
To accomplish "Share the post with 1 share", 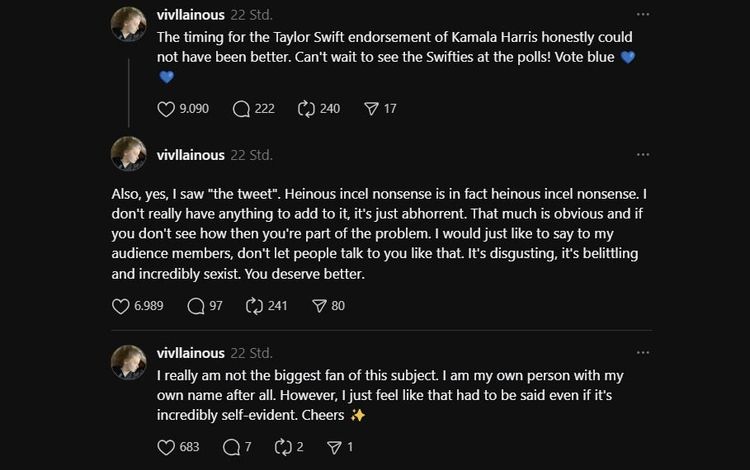I will coord(334,446).
